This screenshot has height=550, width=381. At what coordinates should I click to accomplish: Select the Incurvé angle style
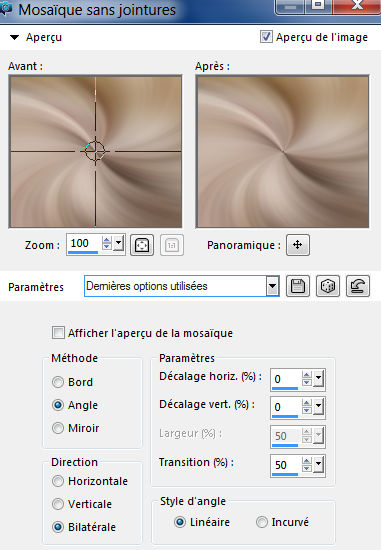262,522
